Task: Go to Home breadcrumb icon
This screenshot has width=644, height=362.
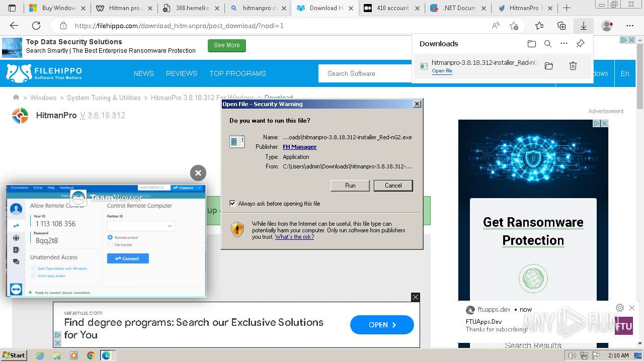Action: (x=16, y=98)
